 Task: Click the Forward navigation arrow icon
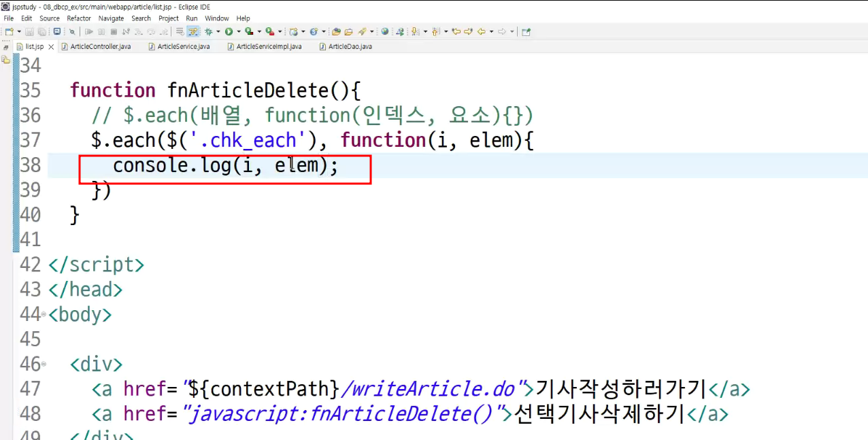(502, 31)
